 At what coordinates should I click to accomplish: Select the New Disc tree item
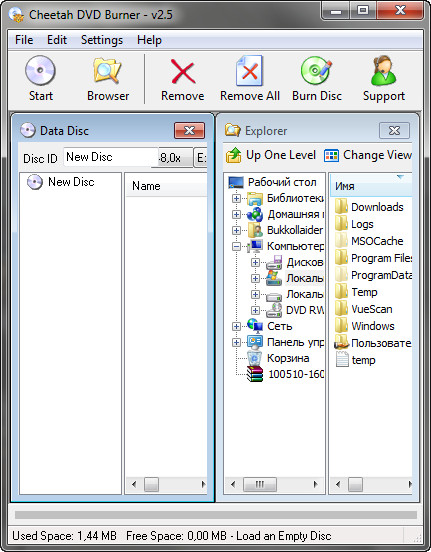60,182
